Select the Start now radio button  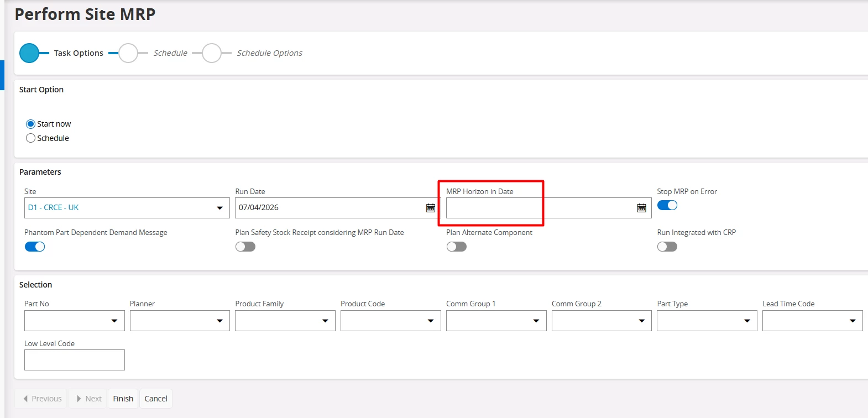tap(31, 124)
